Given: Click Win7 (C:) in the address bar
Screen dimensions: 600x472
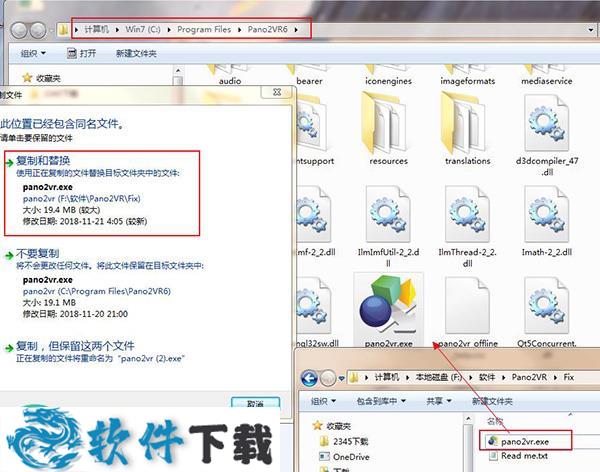Looking at the screenshot, I should click(x=143, y=29).
